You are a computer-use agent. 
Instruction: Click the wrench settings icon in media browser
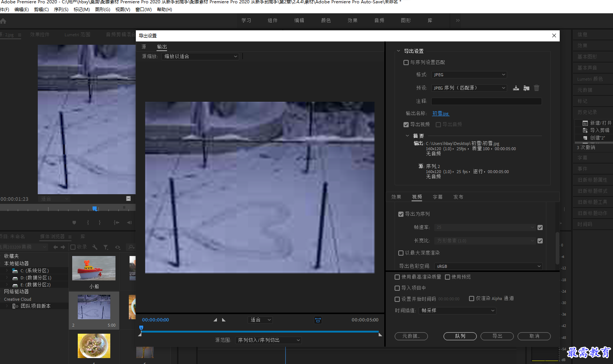95,247
